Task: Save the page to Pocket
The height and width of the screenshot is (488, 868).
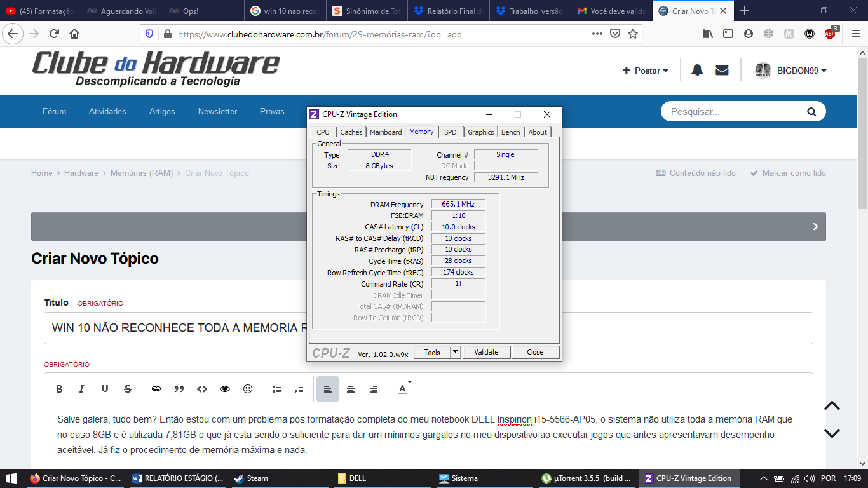Action: 615,34
